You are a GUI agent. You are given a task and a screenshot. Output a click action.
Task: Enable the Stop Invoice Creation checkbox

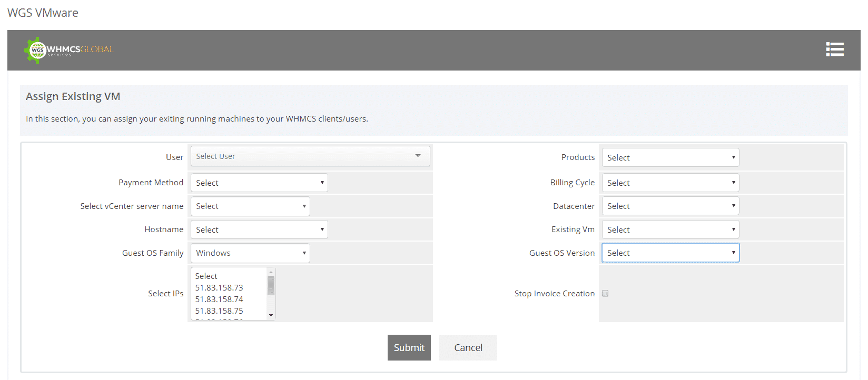tap(605, 294)
